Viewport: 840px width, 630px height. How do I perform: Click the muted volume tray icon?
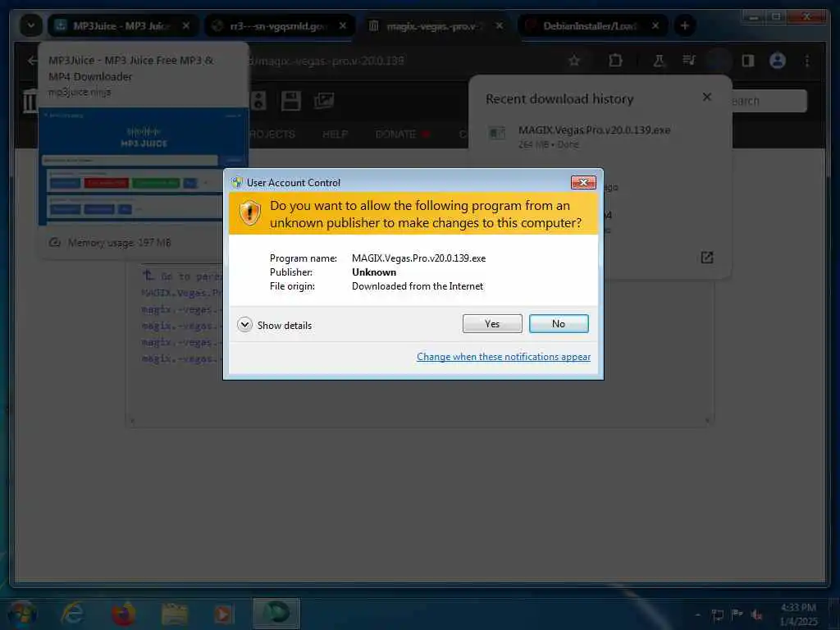756,614
